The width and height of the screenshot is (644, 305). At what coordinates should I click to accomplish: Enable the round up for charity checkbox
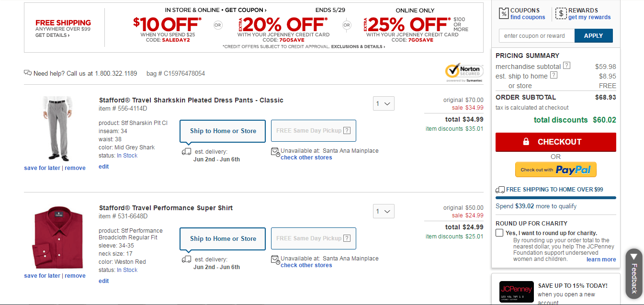point(499,233)
